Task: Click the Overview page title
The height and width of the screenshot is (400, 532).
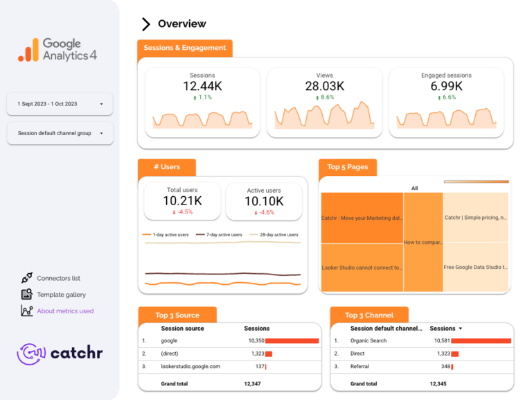Action: 182,24
